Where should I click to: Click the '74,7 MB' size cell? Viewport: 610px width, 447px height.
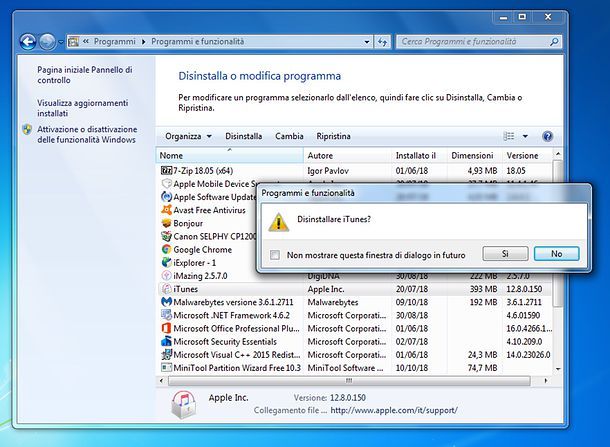tap(482, 368)
